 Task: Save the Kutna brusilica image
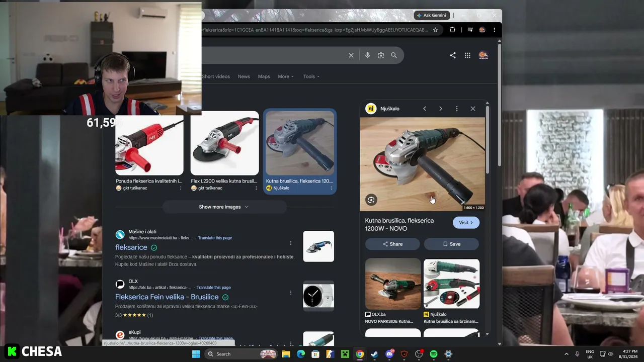(x=451, y=244)
